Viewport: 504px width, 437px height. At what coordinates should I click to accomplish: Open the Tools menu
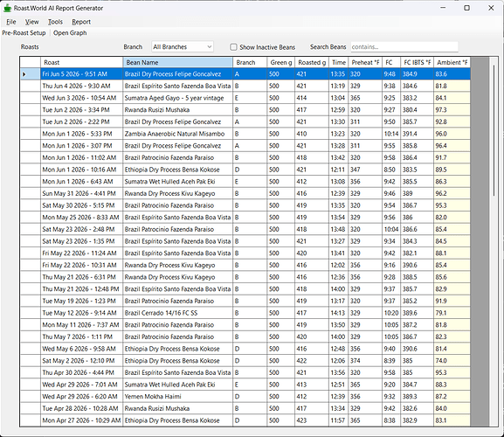tap(55, 22)
